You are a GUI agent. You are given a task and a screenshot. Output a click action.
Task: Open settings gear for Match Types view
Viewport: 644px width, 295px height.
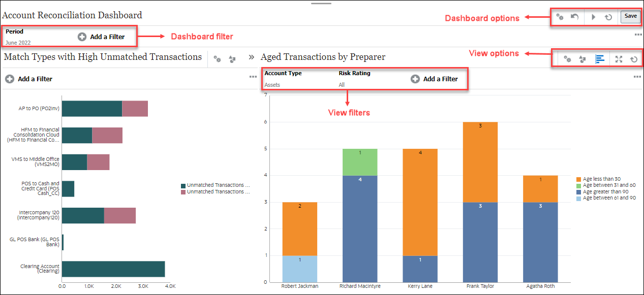point(218,58)
